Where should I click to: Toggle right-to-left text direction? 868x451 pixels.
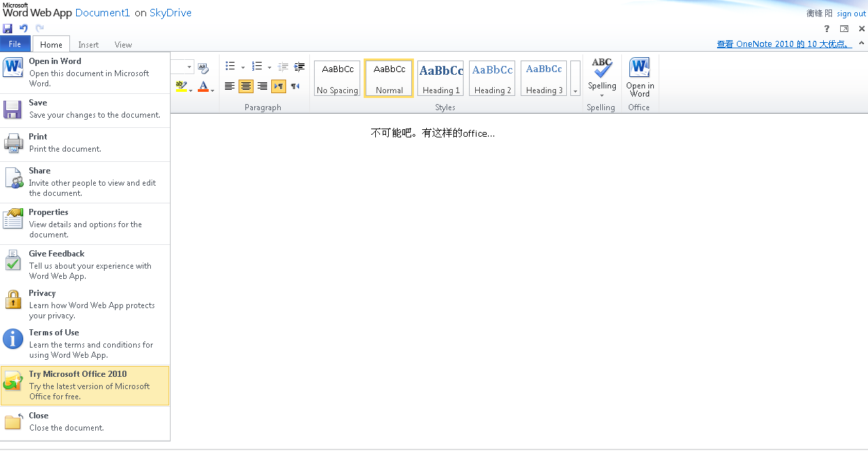click(295, 86)
